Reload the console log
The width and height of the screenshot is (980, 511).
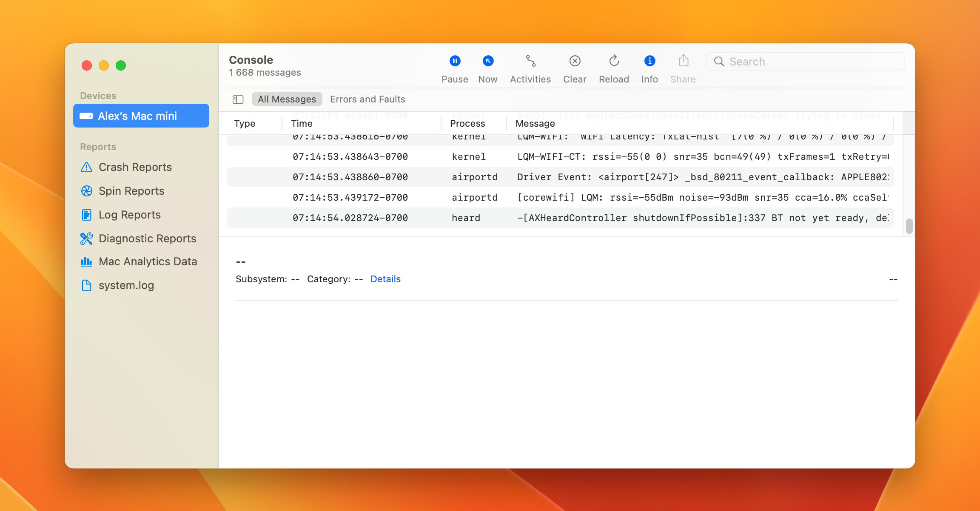pos(614,61)
